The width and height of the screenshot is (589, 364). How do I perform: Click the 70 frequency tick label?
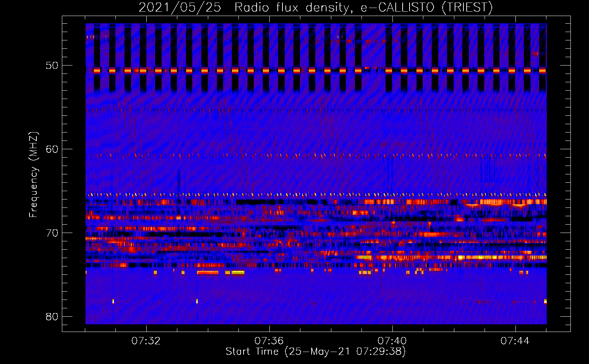point(52,233)
